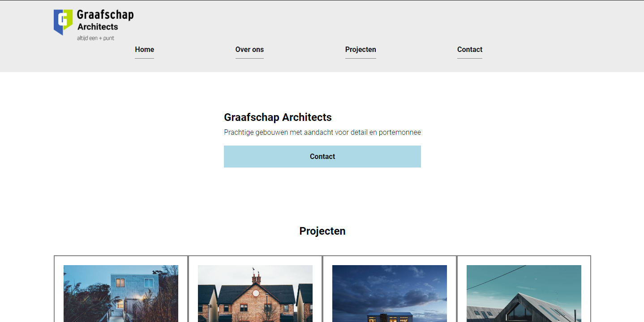Click the Graafschap Architects logo wordmark in header
Viewport: 644px width, 322px height.
(105, 21)
